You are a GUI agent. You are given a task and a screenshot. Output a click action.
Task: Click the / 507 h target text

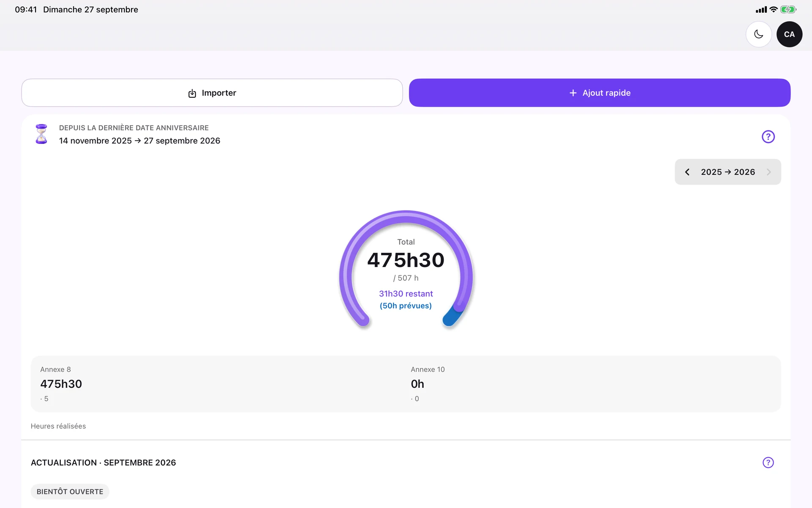[406, 278]
